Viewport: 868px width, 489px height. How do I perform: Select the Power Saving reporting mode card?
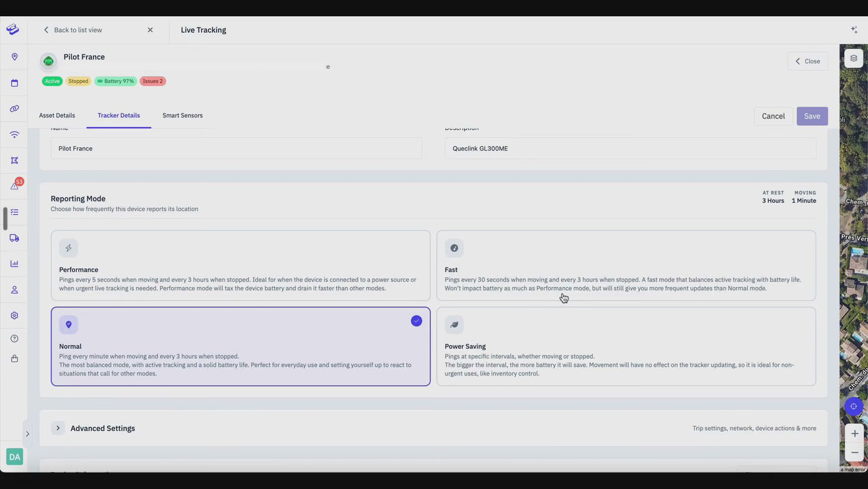pos(626,346)
